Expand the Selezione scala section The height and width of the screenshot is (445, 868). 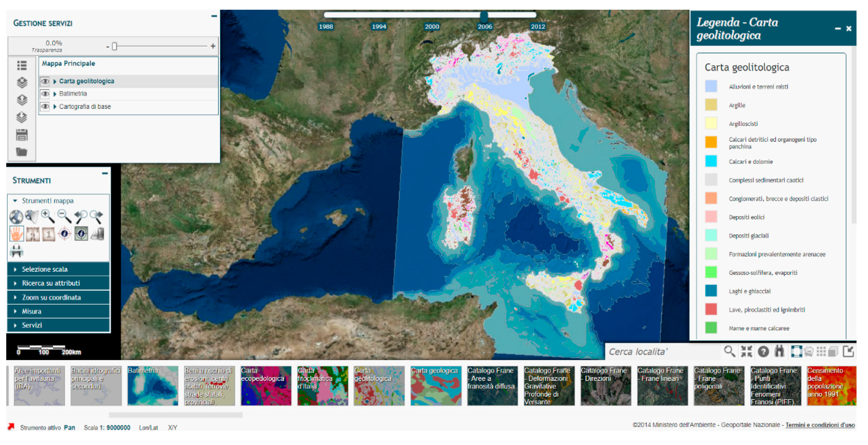click(x=45, y=269)
